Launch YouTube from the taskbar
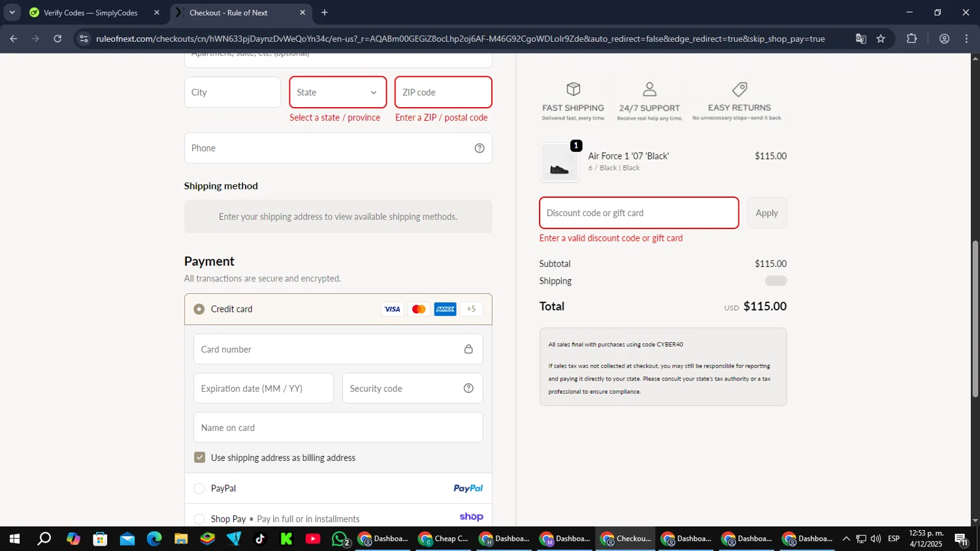The height and width of the screenshot is (551, 980). [x=313, y=539]
